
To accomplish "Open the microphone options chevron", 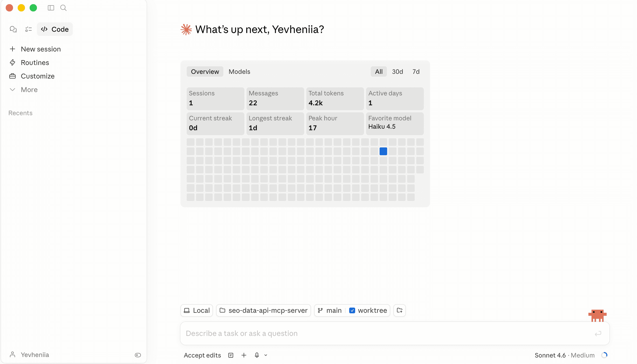I will pos(266,355).
